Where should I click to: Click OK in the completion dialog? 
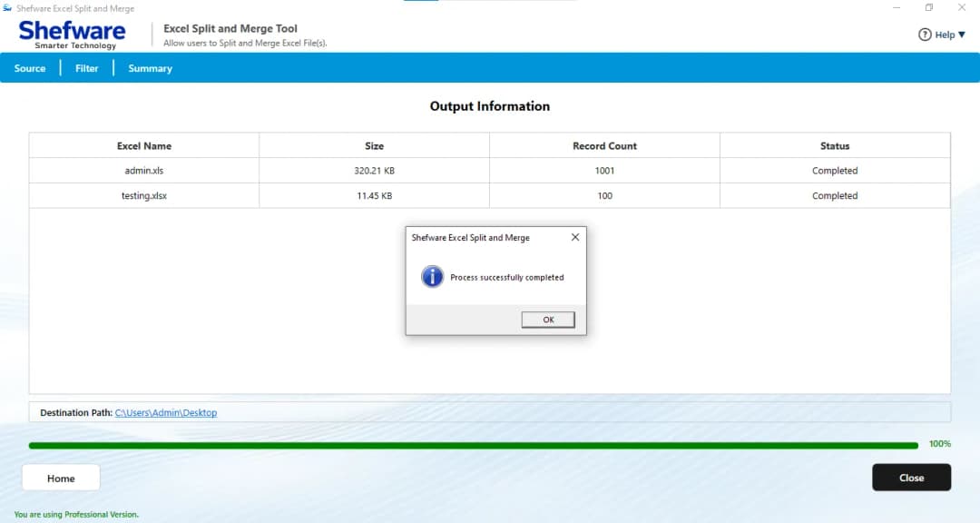click(548, 320)
